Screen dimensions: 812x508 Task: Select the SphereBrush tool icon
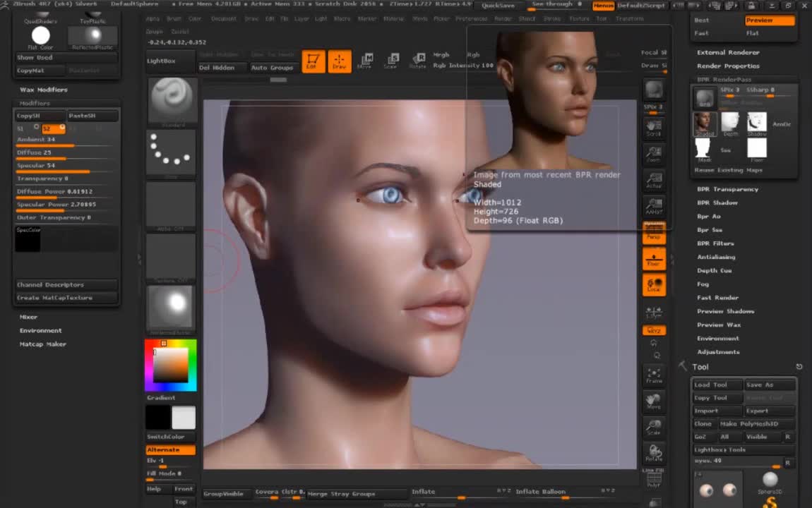770,482
